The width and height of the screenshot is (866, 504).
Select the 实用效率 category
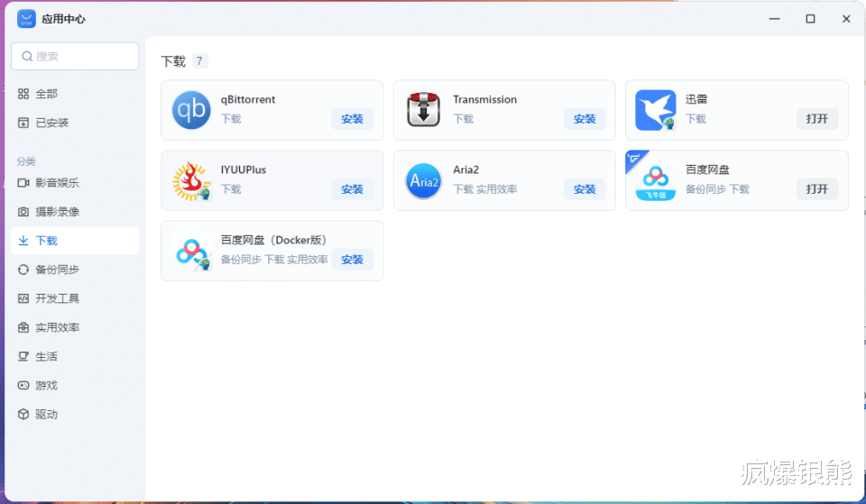click(75, 327)
